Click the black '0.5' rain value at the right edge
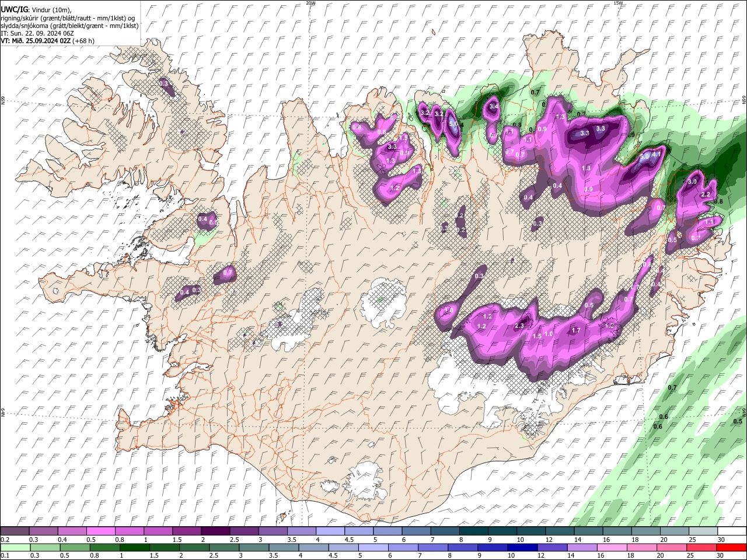The height and width of the screenshot is (560, 747). click(x=738, y=421)
